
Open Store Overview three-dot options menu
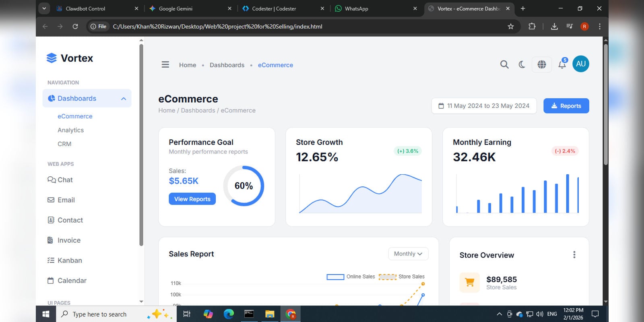[x=574, y=255]
